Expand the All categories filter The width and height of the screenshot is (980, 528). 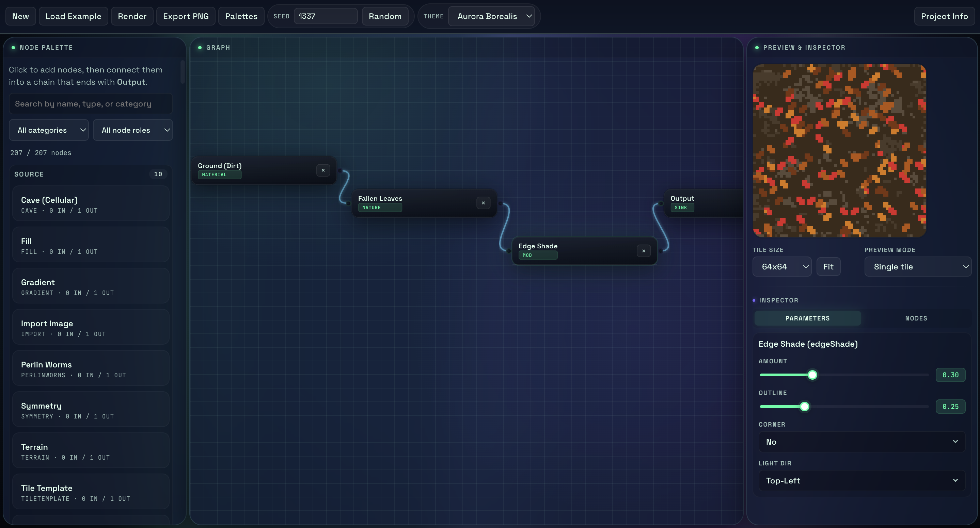click(49, 130)
